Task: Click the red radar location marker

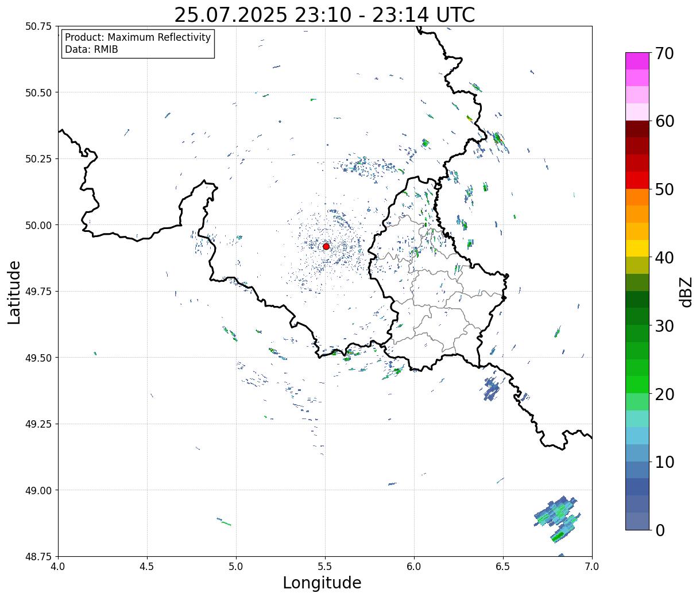Action: click(326, 246)
